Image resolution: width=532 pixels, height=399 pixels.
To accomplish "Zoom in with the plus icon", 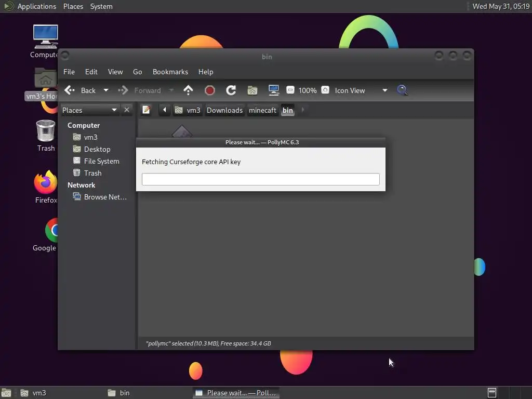I will pyautogui.click(x=325, y=90).
